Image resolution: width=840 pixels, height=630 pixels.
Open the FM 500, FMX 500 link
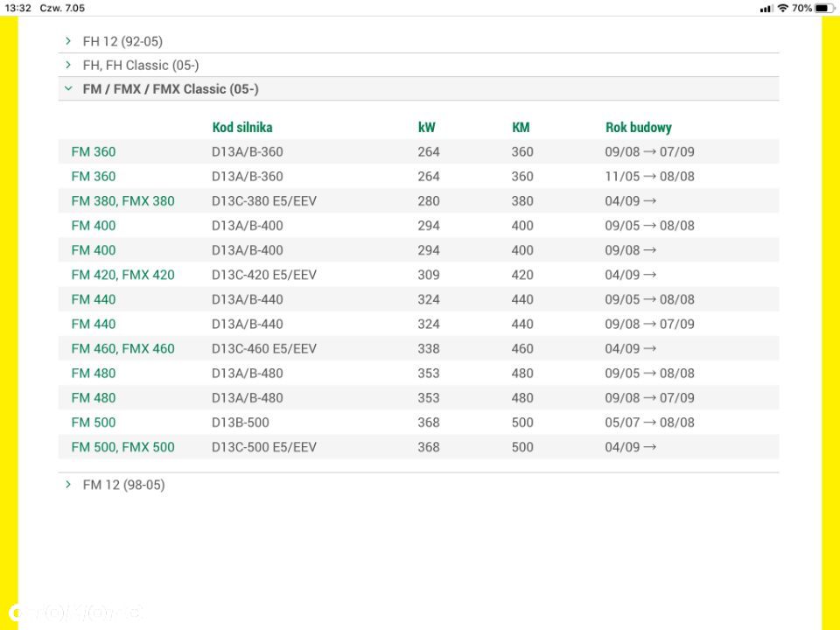(122, 447)
